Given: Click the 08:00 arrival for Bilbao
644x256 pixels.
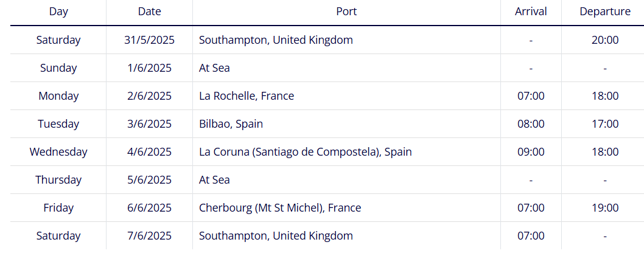Looking at the screenshot, I should click(531, 124).
